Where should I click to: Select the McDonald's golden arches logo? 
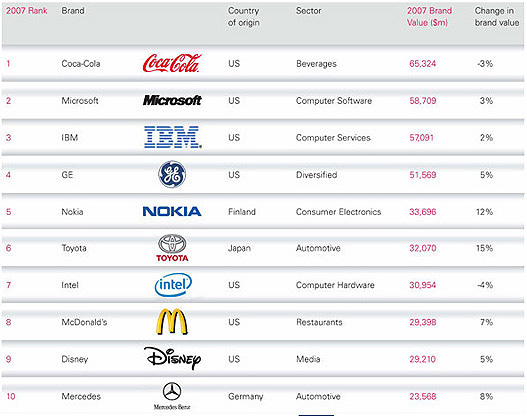coord(172,322)
